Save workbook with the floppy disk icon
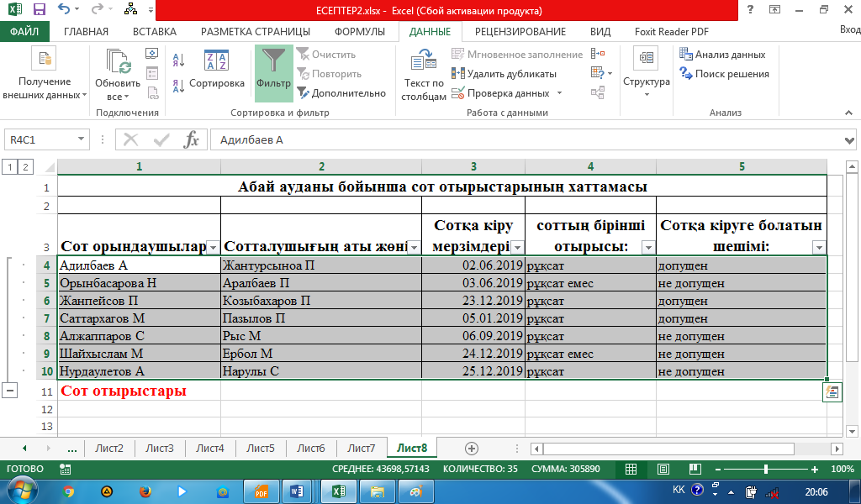 click(39, 9)
